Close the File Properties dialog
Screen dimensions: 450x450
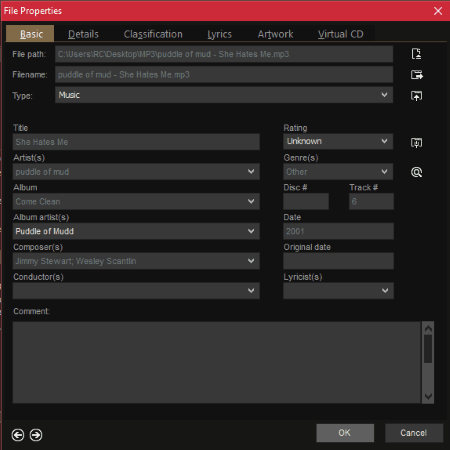coord(438,11)
